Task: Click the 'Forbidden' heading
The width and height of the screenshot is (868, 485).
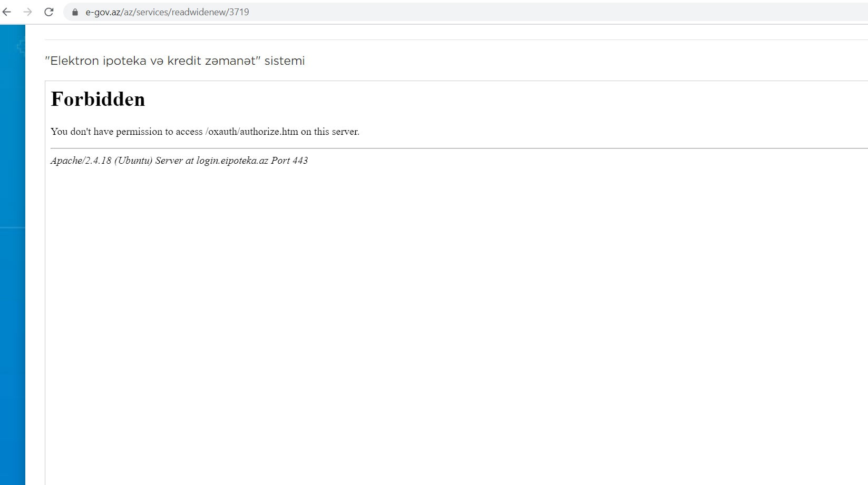Action: point(97,100)
